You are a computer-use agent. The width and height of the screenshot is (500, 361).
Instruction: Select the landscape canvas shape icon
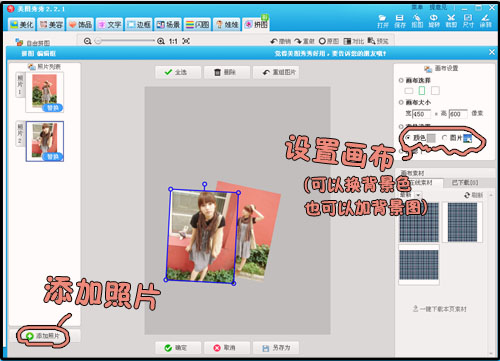[x=409, y=91]
